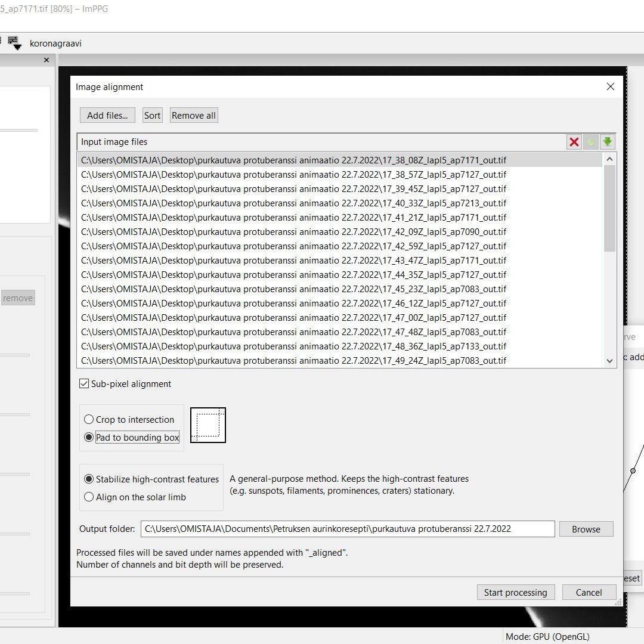Browse for output folder
644x644 pixels.
pyautogui.click(x=586, y=529)
